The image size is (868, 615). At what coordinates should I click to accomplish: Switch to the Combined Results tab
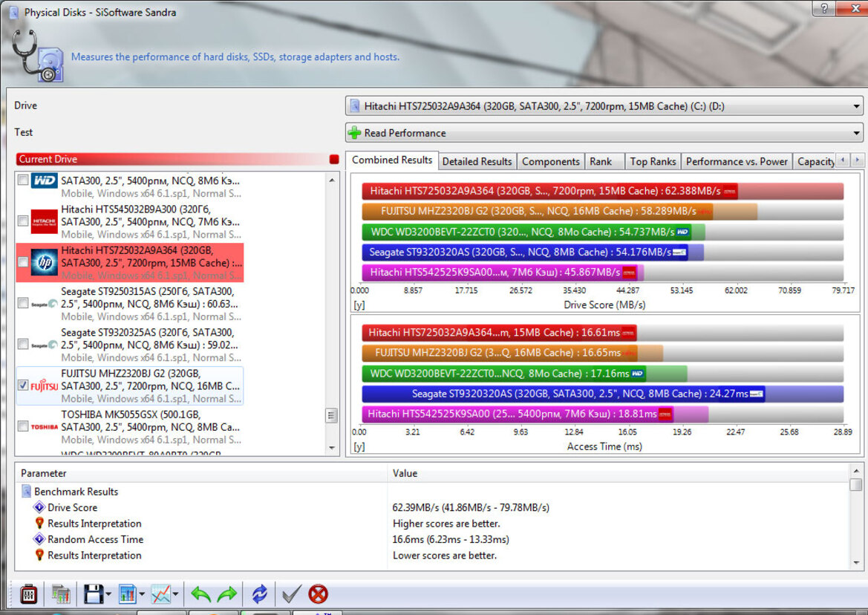tap(392, 160)
